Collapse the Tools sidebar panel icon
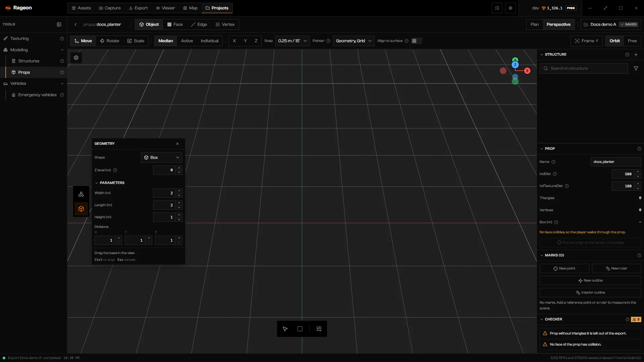 pyautogui.click(x=59, y=24)
